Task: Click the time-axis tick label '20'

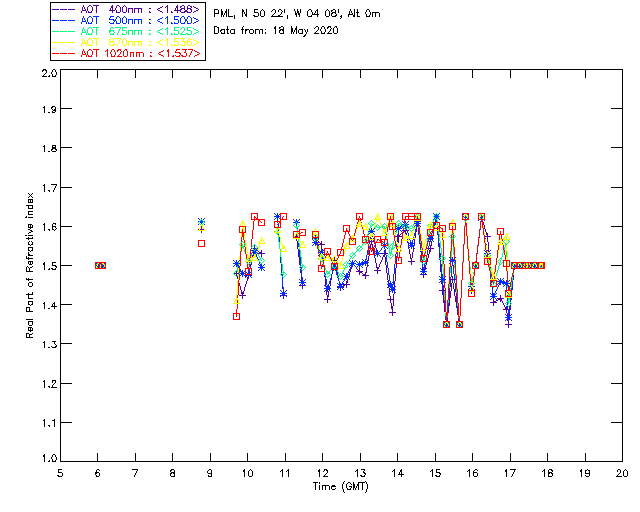Action: (622, 473)
